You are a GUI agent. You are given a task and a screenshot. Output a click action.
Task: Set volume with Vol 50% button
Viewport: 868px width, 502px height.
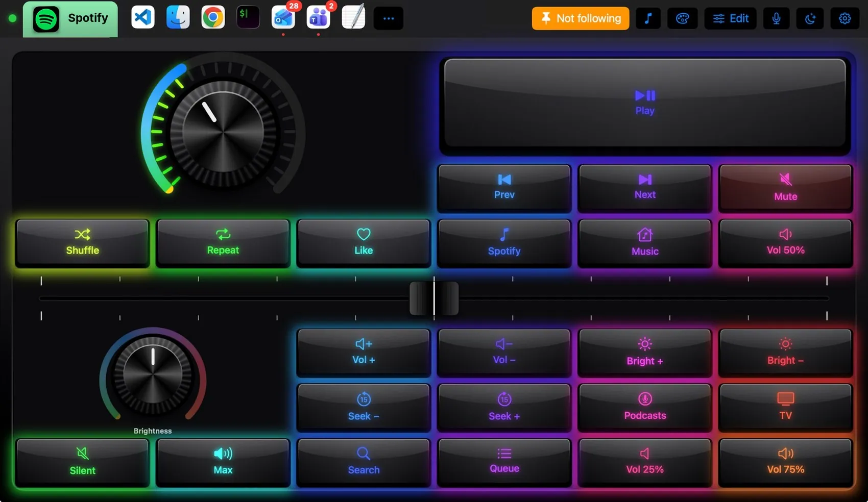click(785, 243)
